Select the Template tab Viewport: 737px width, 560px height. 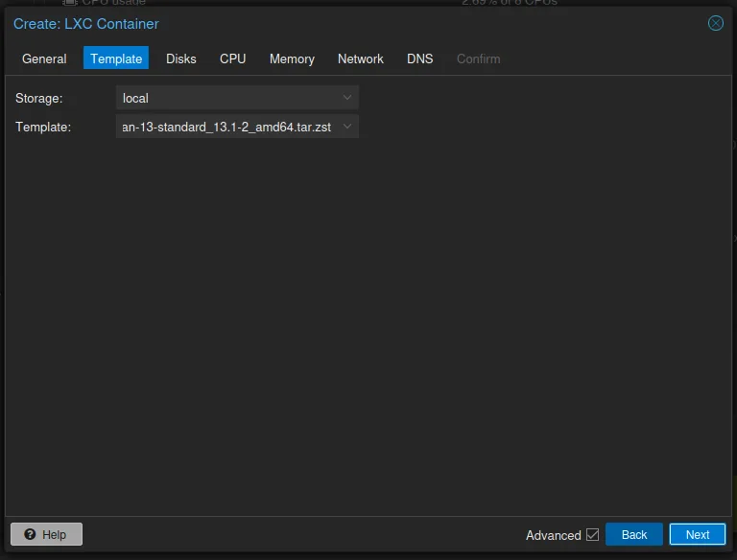116,58
